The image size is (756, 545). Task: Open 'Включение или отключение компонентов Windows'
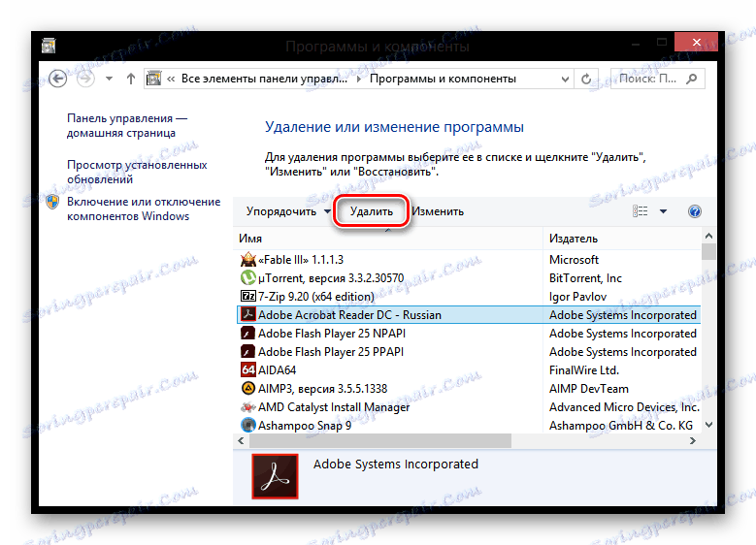point(144,208)
